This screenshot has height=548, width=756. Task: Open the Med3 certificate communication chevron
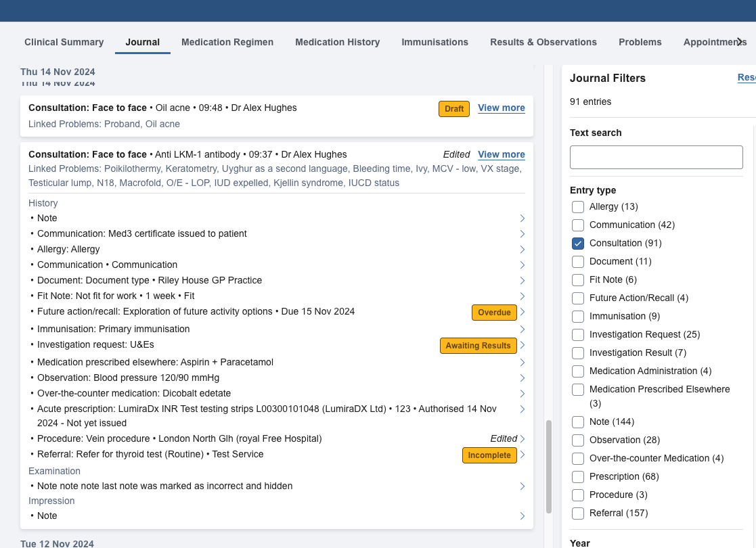tap(522, 234)
